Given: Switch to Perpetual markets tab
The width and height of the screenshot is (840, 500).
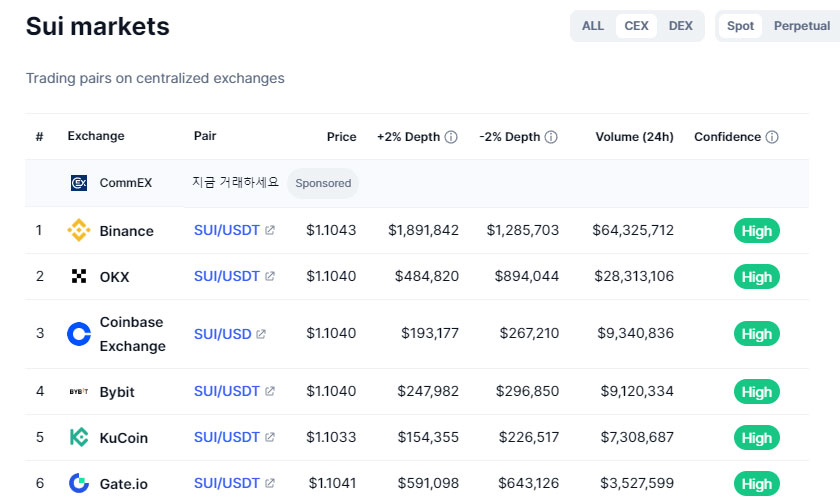Looking at the screenshot, I should tap(801, 26).
